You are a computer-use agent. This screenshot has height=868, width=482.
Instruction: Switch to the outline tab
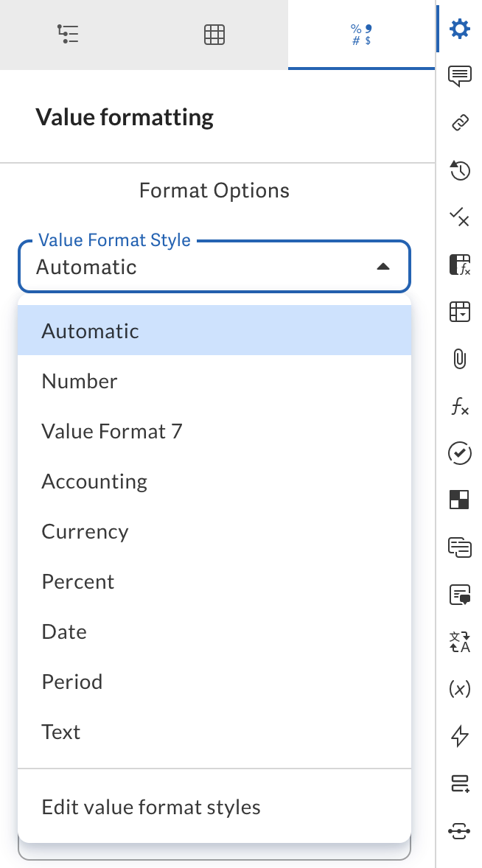69,34
